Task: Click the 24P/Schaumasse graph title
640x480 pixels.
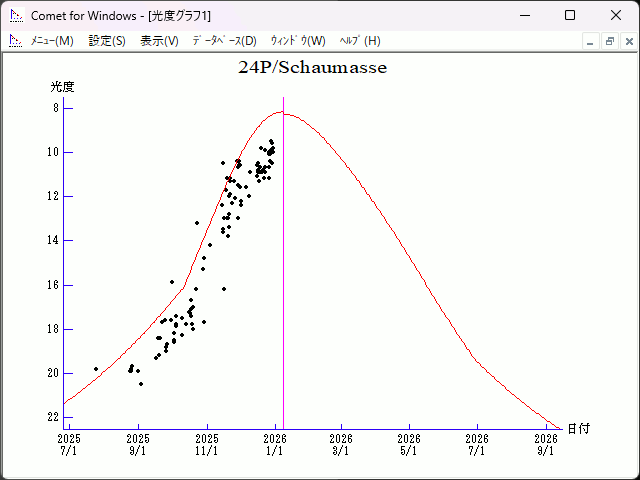Action: click(312, 68)
